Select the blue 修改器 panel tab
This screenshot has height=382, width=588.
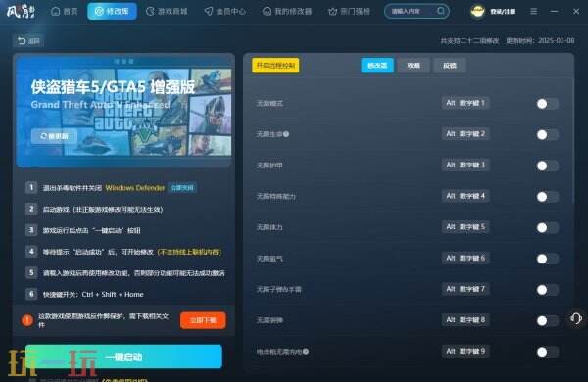tap(377, 66)
